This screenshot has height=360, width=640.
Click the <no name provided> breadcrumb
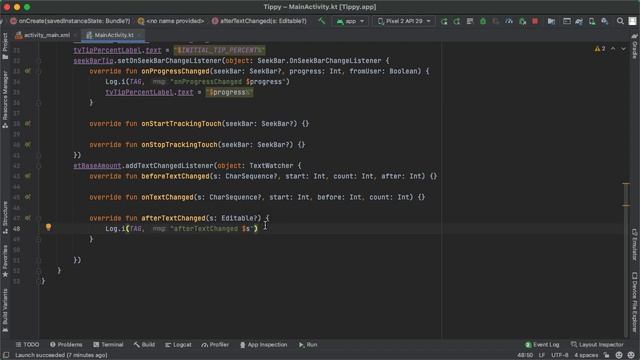click(x=171, y=21)
